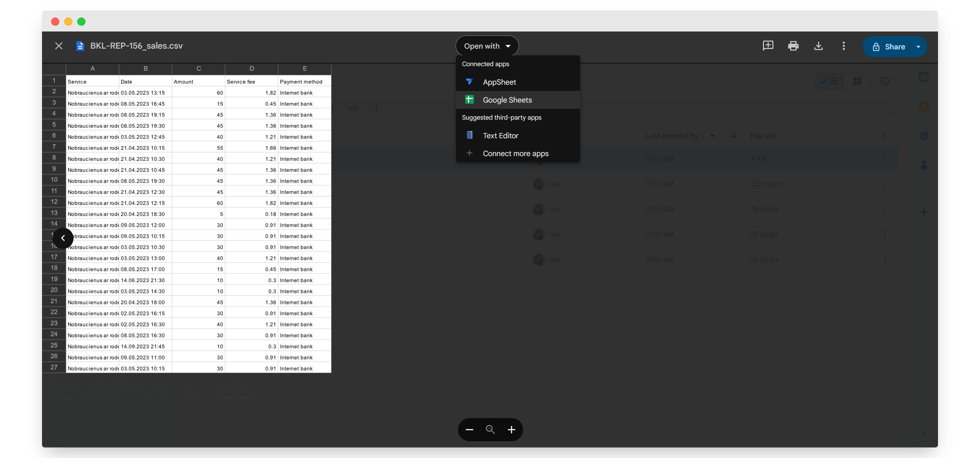Open Google Tasks from the side panel
The width and height of the screenshot is (980, 458).
coord(924,135)
